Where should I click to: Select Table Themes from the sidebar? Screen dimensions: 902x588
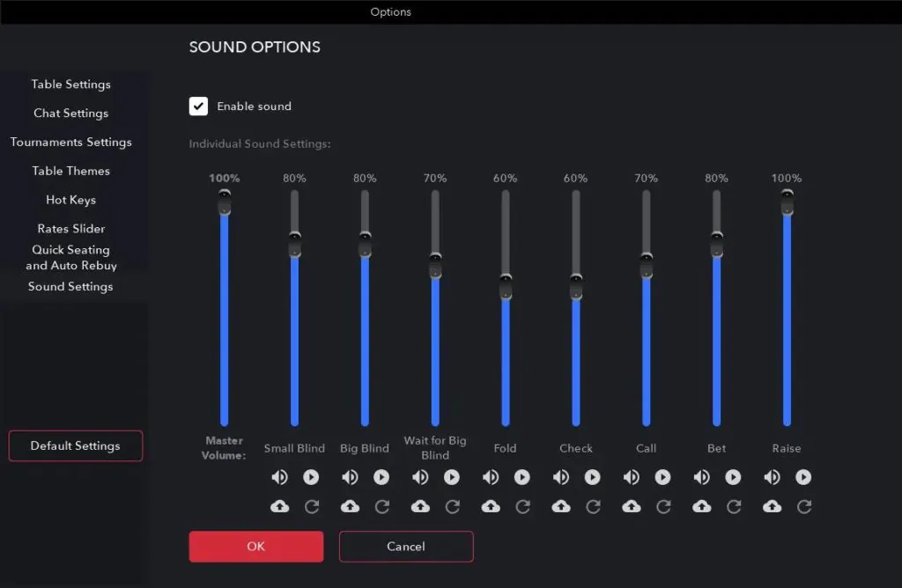[x=71, y=171]
